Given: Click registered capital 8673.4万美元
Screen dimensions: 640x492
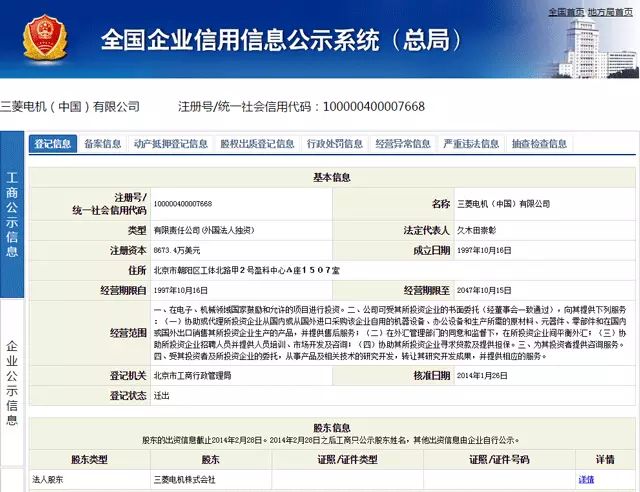Looking at the screenshot, I should click(177, 250).
